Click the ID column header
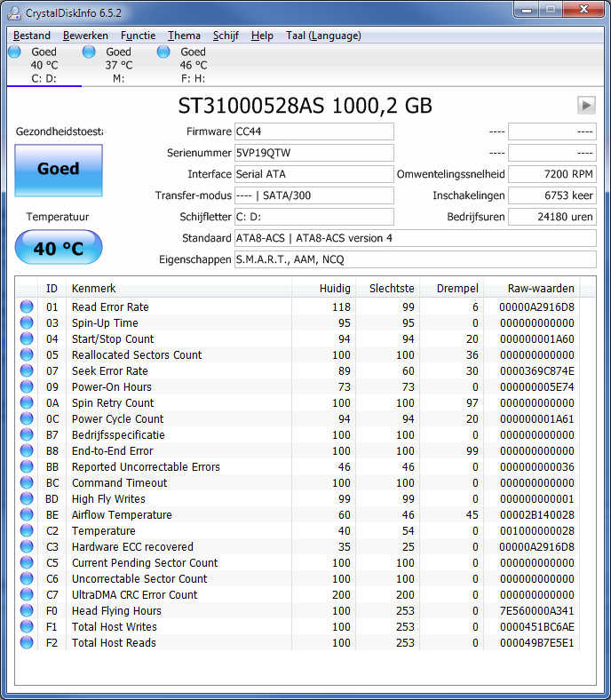Viewport: 611px width, 700px height. [x=52, y=289]
